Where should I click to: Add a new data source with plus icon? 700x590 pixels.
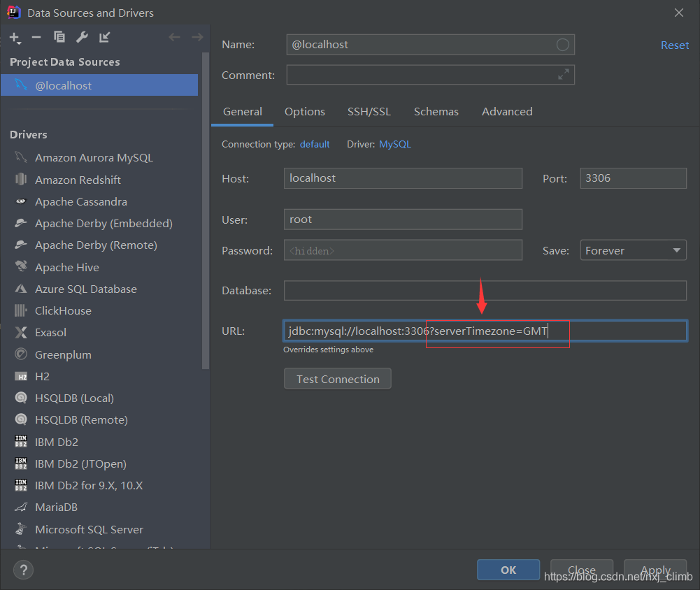tap(15, 38)
